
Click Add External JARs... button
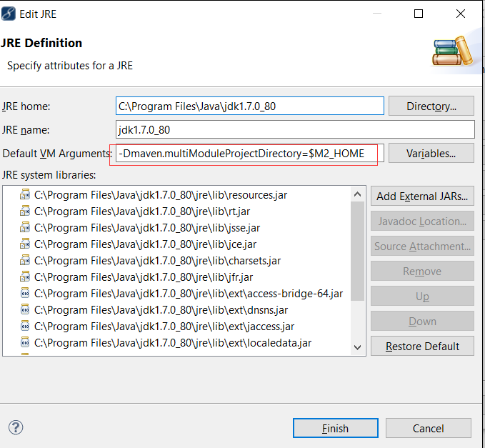[422, 196]
